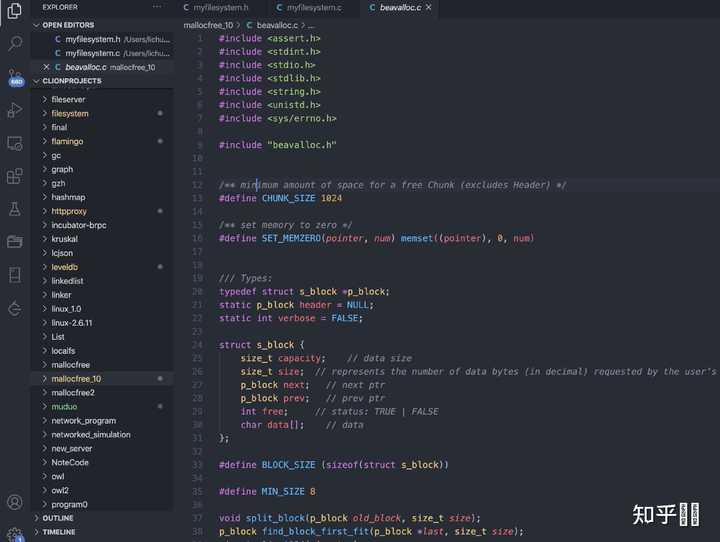Screen dimensions: 720x542
Task: Collapse the CLIONPROJECTS section
Action: tap(102, 81)
